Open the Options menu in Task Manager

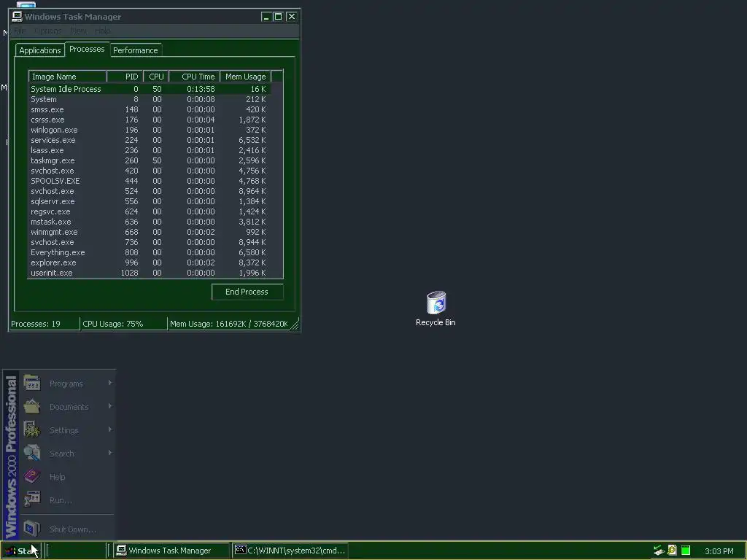[x=47, y=31]
